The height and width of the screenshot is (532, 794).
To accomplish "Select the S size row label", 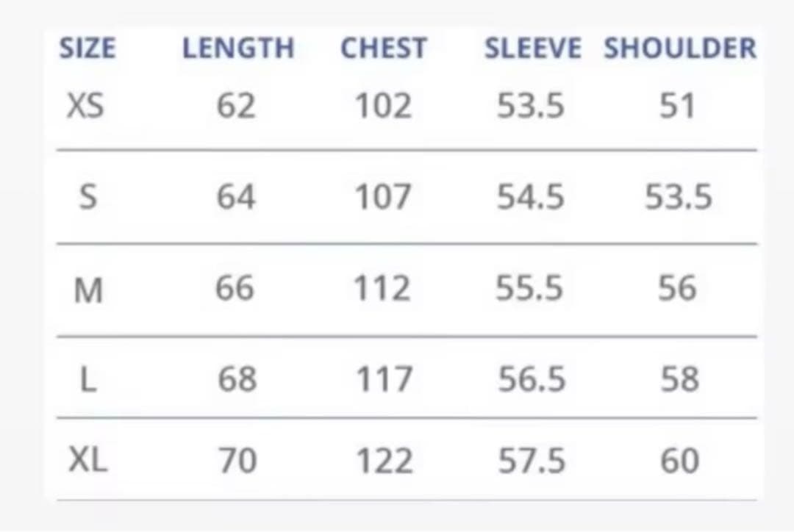I will tap(87, 197).
